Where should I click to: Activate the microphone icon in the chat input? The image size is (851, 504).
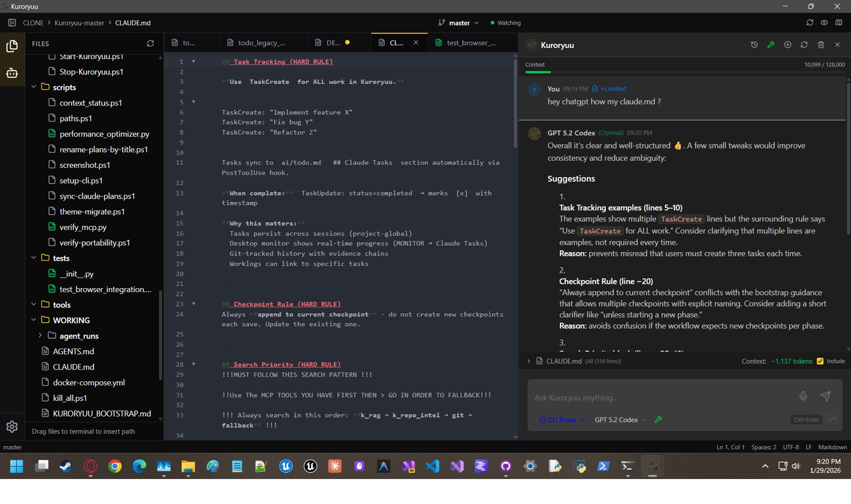803,396
